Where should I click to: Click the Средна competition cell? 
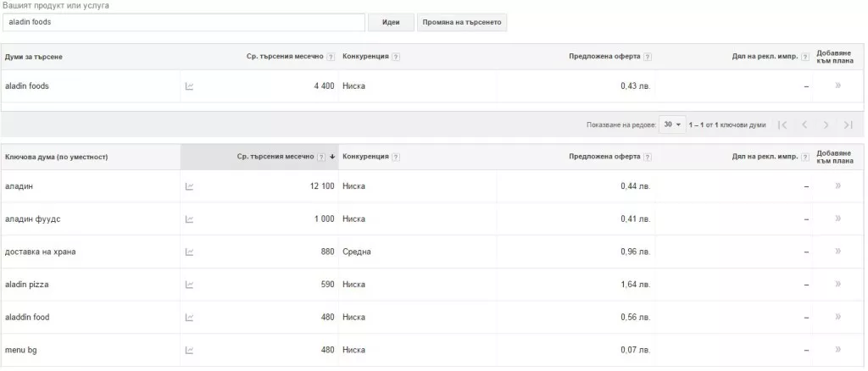tap(357, 252)
